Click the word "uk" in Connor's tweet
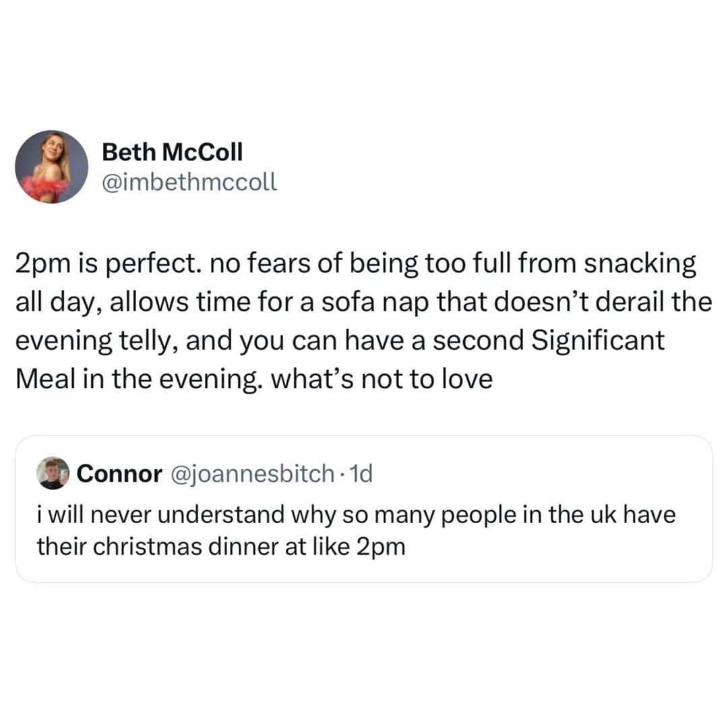 602,514
